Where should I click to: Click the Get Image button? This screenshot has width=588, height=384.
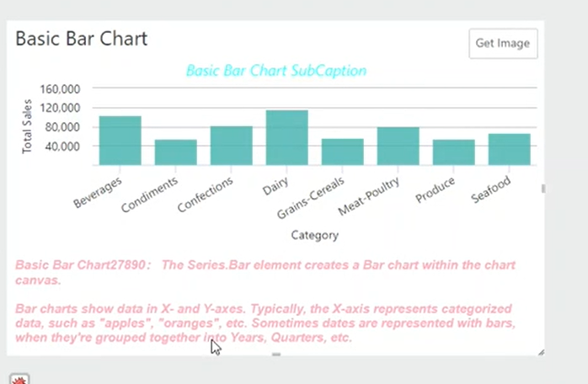[x=503, y=44]
